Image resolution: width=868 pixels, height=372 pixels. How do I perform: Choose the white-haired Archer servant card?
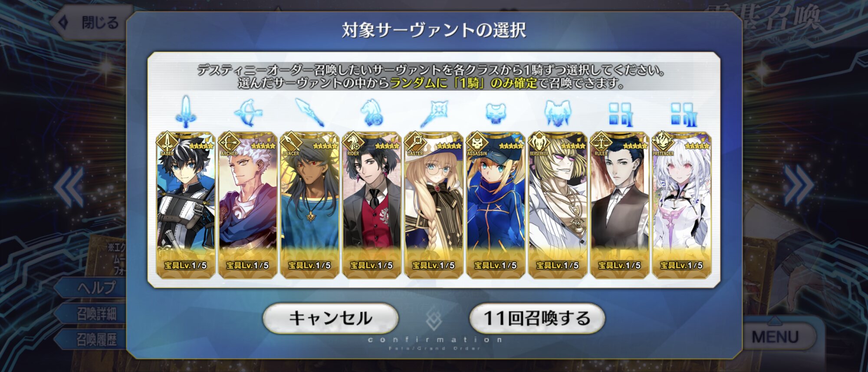(x=248, y=204)
